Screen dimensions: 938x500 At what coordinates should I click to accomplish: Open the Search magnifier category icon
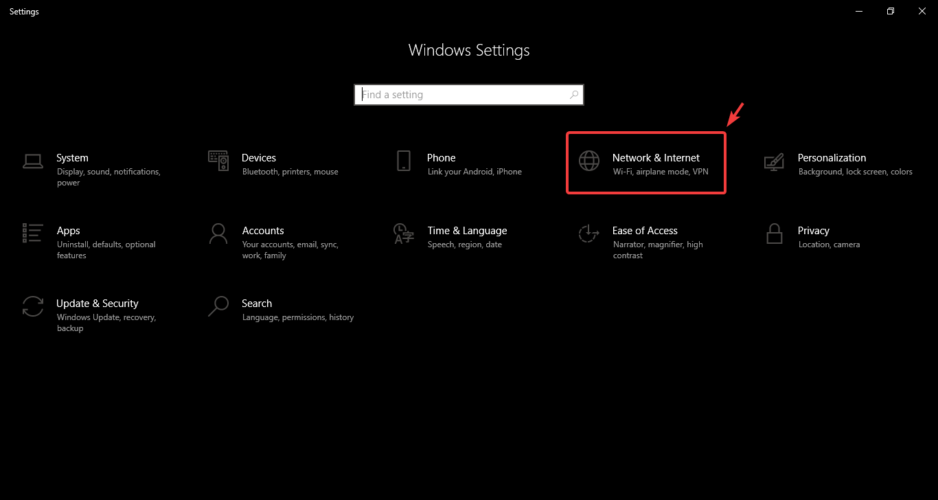[x=218, y=306]
